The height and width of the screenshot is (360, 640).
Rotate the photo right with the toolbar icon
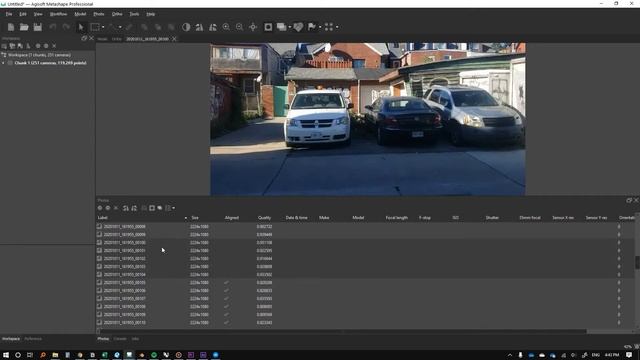213,27
